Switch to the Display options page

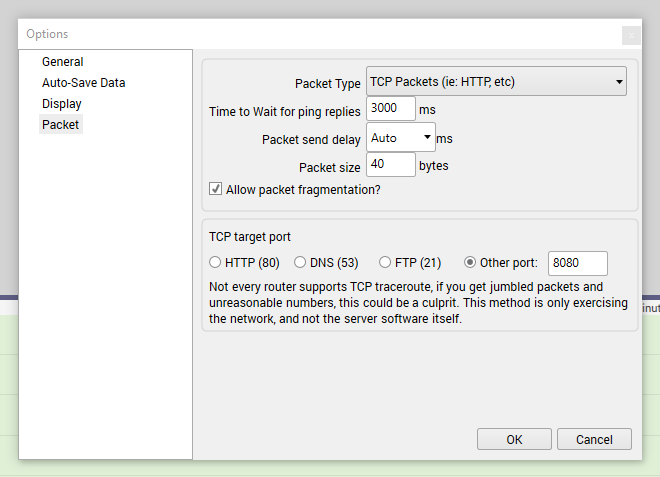pos(61,104)
